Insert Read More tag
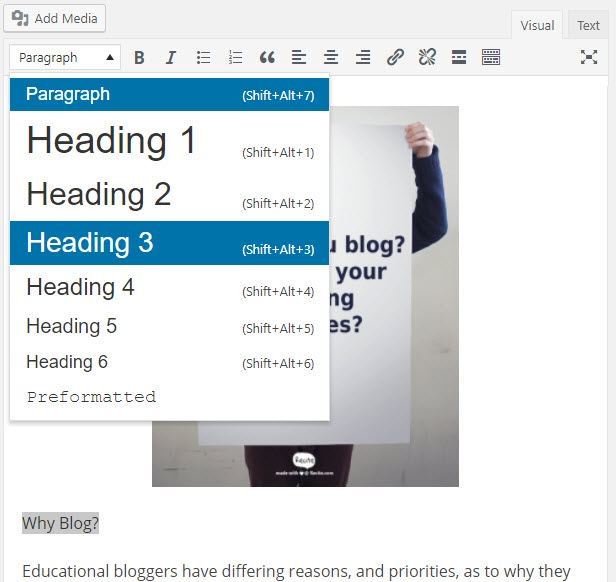 (459, 58)
